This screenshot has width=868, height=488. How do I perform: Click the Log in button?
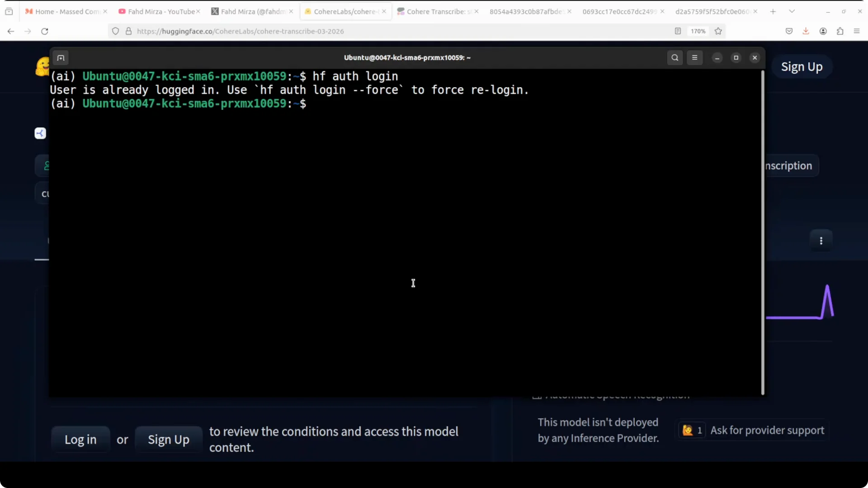pos(80,440)
